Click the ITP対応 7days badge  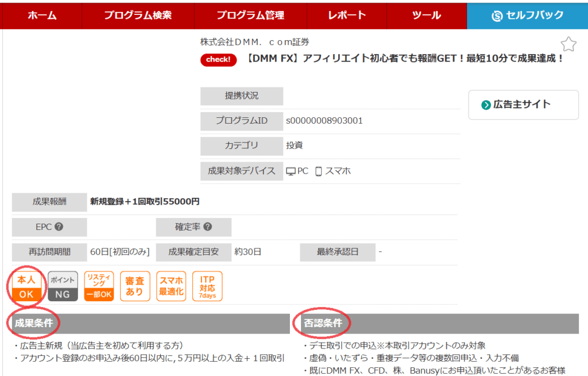207,286
